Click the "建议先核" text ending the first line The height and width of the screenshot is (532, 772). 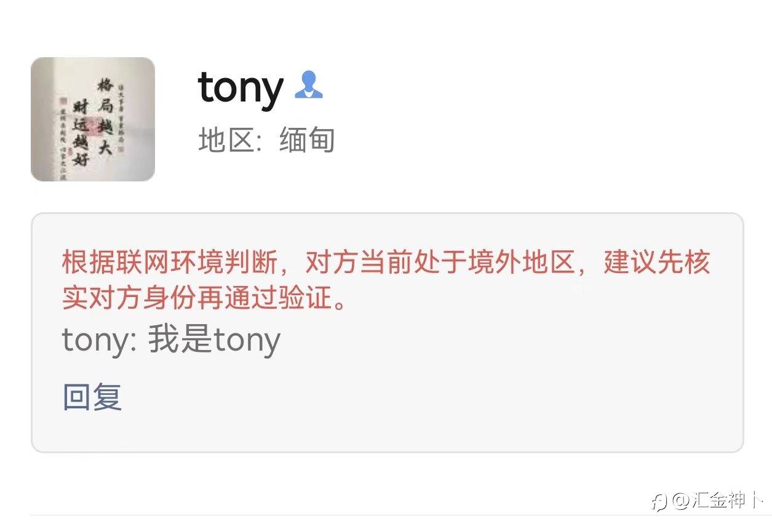(x=658, y=263)
